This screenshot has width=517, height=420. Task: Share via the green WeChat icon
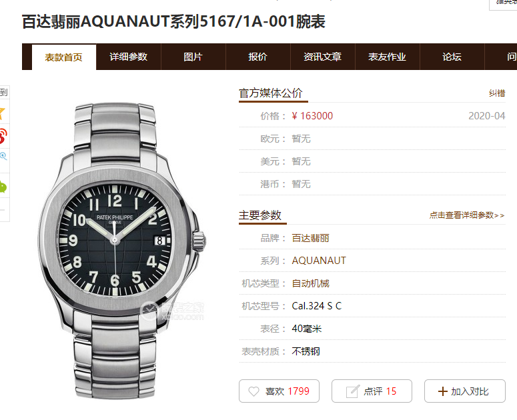coord(3,187)
